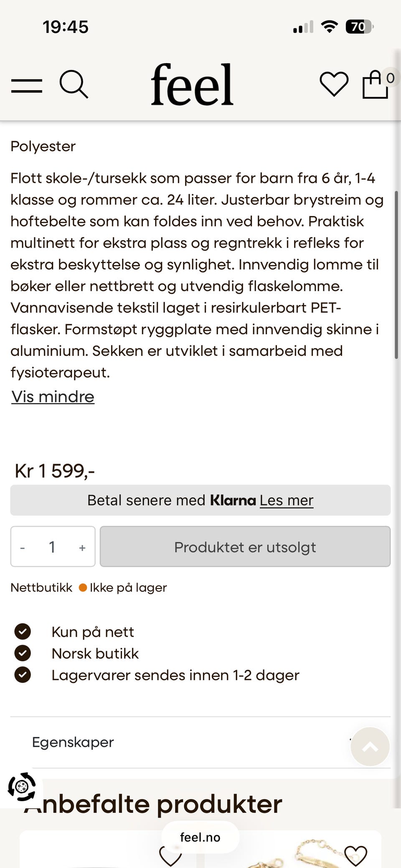The image size is (401, 868).
Task: Open the bracelet recommended product thumbnail
Action: (293, 849)
